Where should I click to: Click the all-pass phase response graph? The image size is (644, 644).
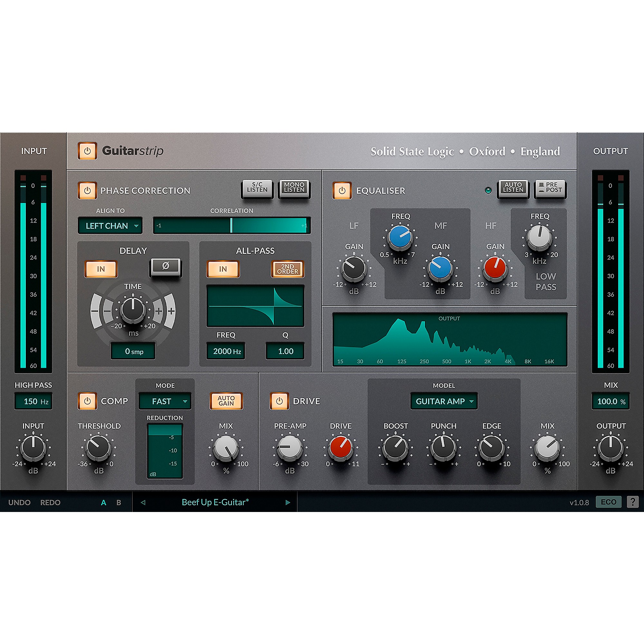click(255, 306)
